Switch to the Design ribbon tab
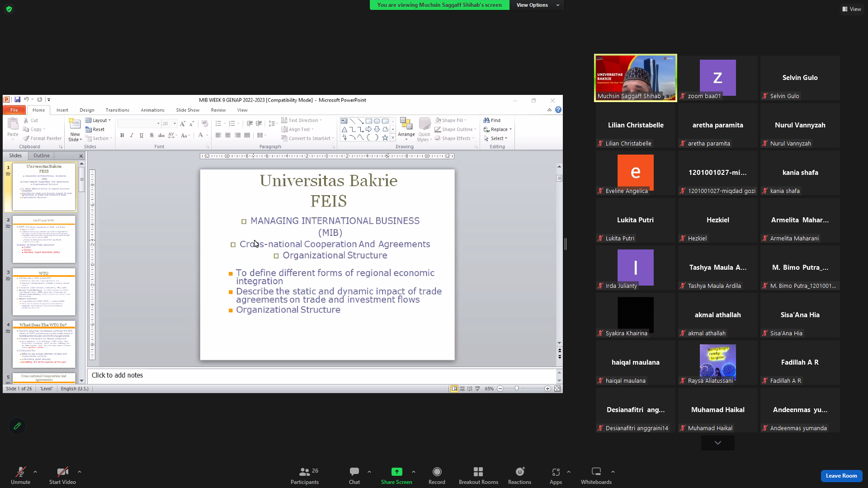 (87, 110)
